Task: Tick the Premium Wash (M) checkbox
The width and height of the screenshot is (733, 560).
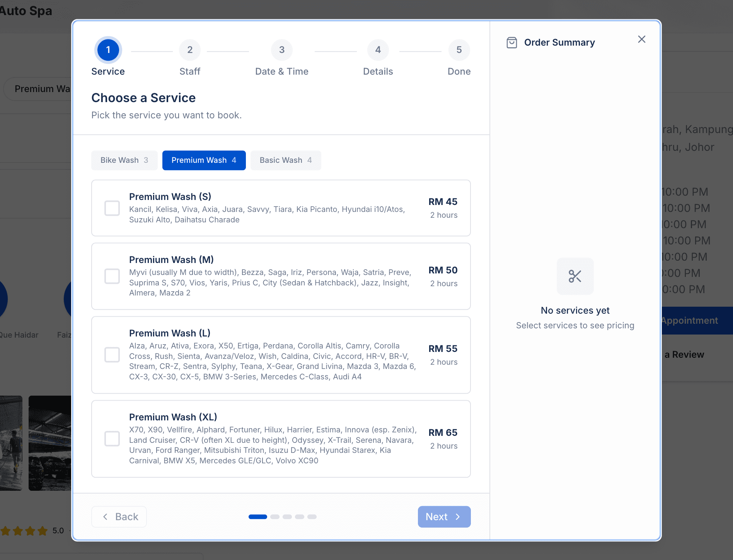Action: 112,276
